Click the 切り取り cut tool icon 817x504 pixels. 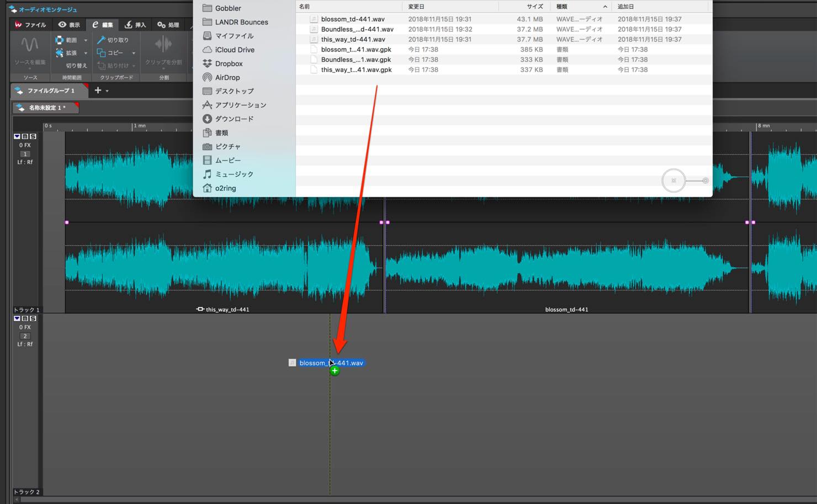[101, 40]
